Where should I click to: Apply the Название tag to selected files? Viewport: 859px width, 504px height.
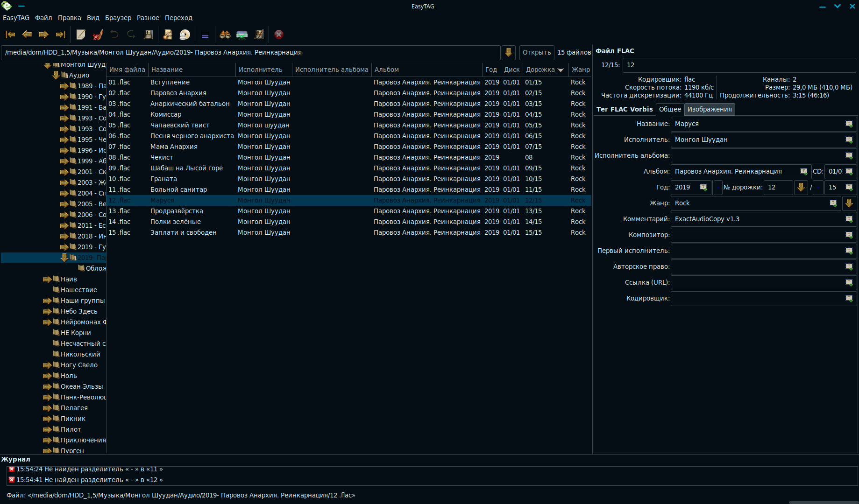(x=849, y=124)
